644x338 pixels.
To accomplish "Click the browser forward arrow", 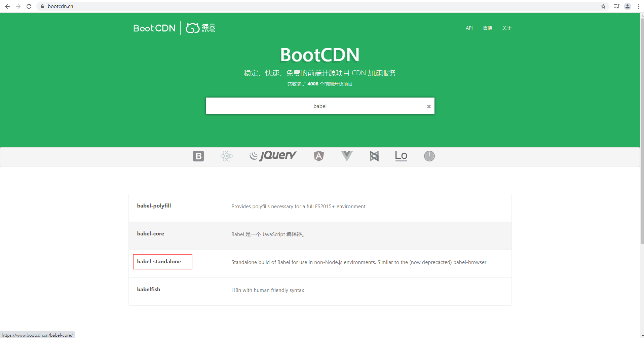I will 18,6.
